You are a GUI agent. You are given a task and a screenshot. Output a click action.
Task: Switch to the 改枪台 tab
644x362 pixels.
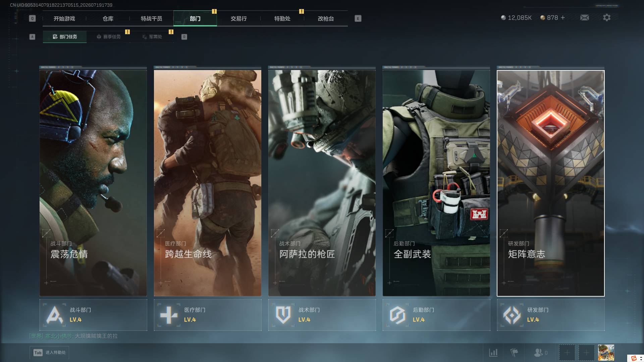(326, 19)
